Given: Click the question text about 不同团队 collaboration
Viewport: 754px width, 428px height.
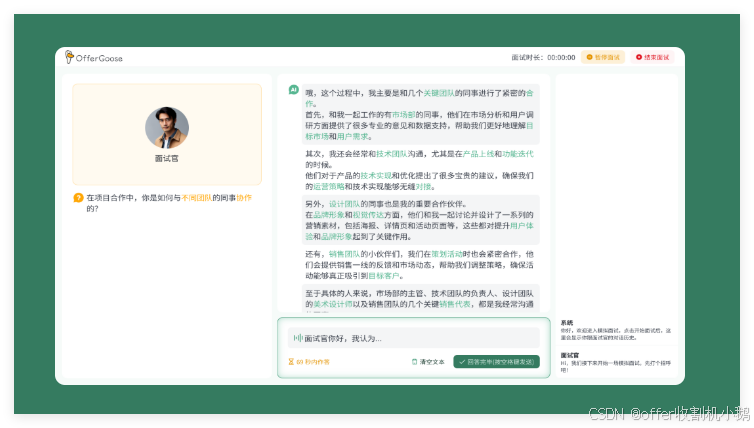Looking at the screenshot, I should pos(169,203).
